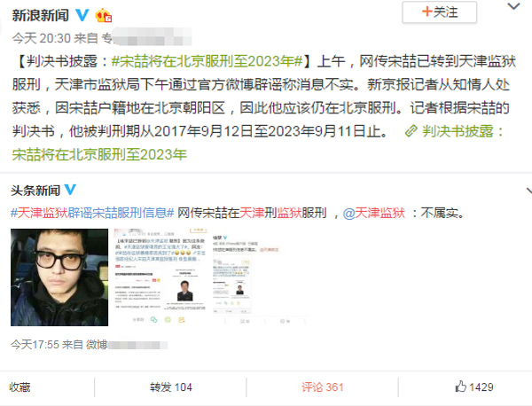Image resolution: width=532 pixels, height=406 pixels.
Task: Click the gold crown membership icon
Action: point(103,16)
